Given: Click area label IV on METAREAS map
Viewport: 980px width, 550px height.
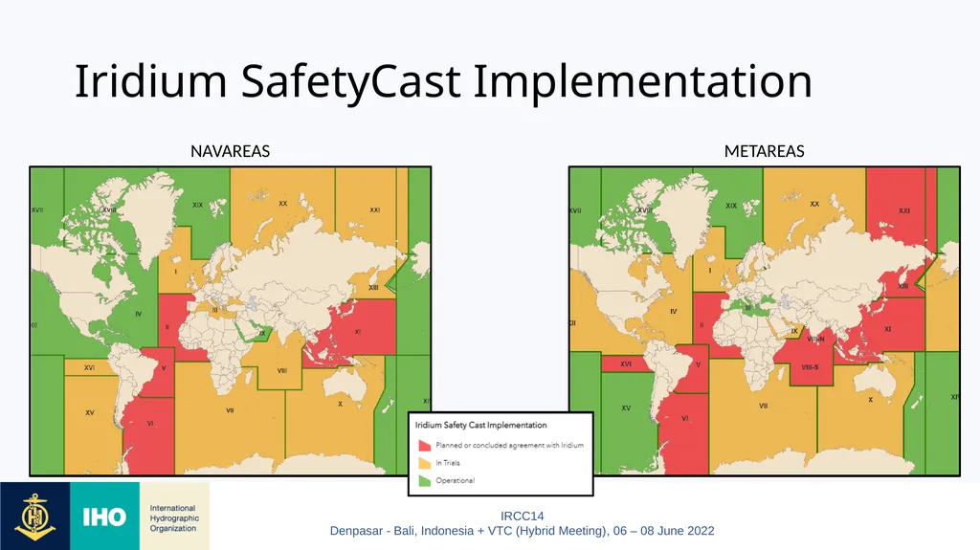Looking at the screenshot, I should 673,311.
